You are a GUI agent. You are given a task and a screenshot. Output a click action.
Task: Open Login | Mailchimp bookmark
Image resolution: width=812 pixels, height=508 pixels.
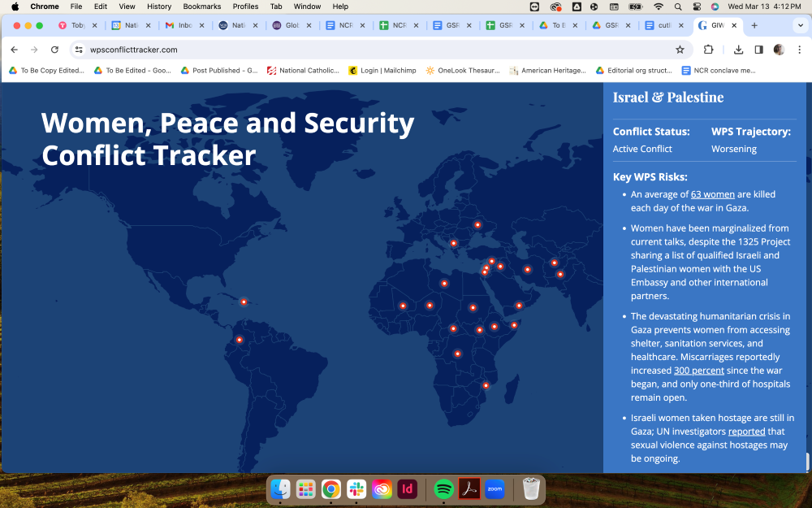[382, 71]
